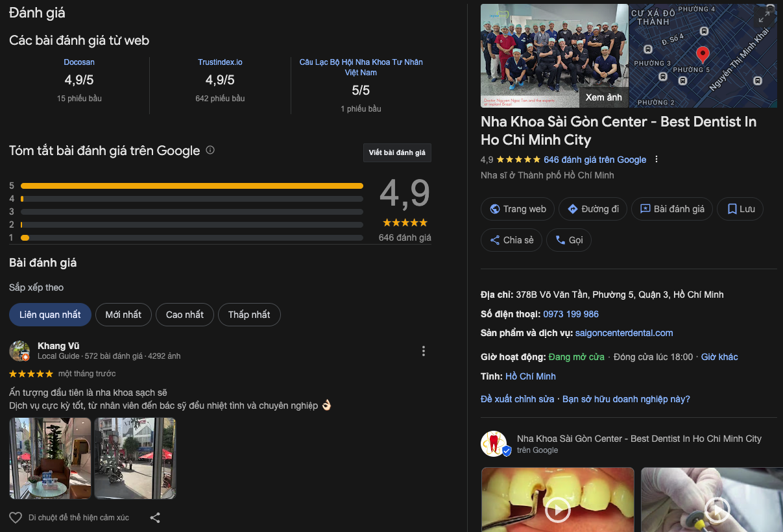Select the "Liên quan nhất" sort option
The height and width of the screenshot is (532, 783).
[x=50, y=315]
